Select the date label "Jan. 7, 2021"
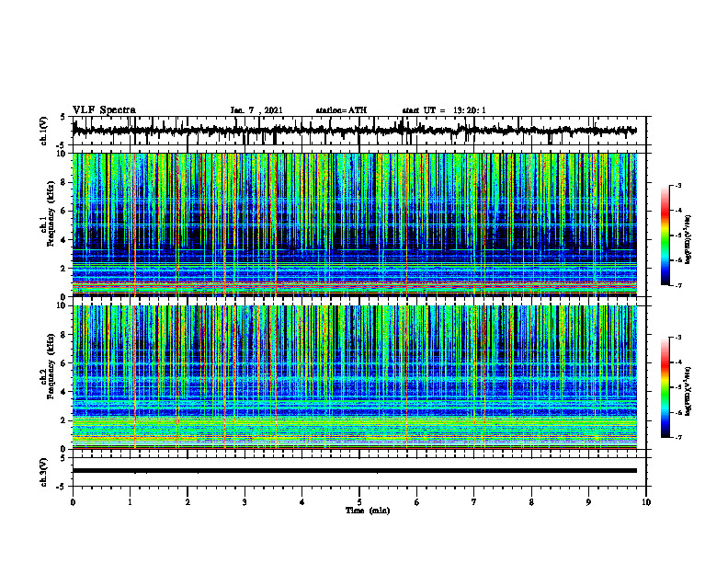 pos(256,110)
